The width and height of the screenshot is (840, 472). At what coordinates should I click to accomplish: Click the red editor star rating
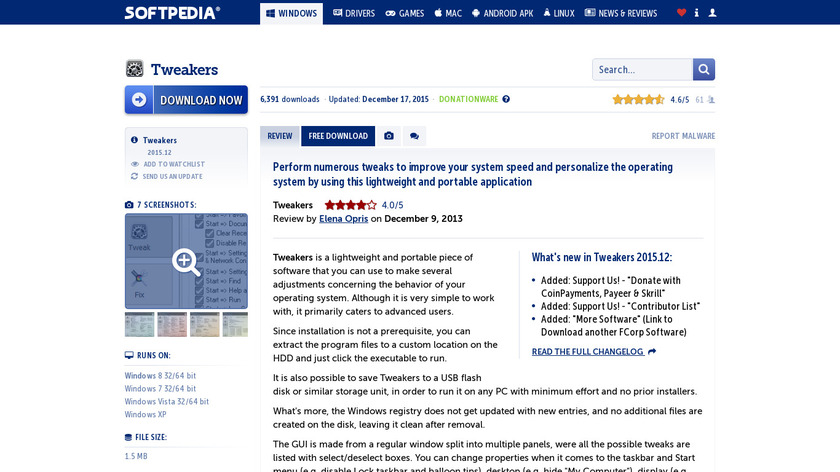click(350, 205)
